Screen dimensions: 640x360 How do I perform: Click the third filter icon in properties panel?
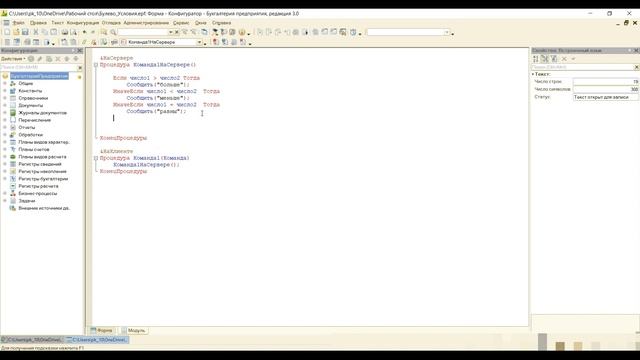pyautogui.click(x=554, y=59)
